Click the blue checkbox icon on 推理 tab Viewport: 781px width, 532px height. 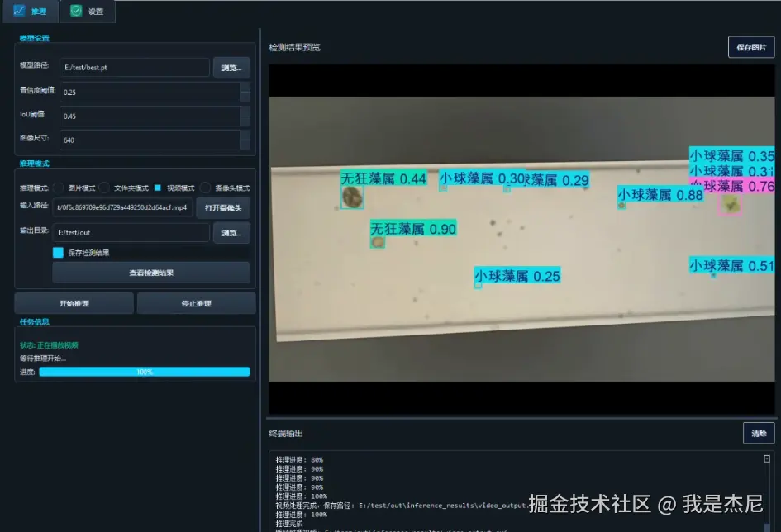[x=19, y=12]
